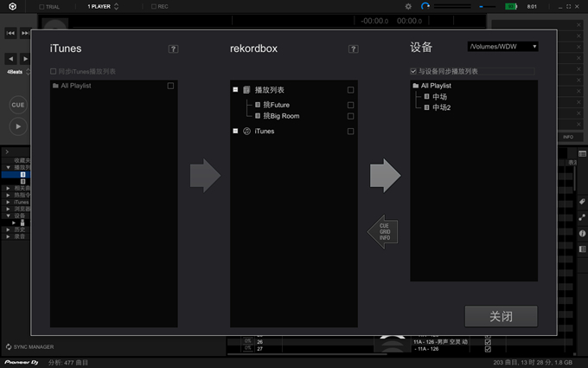Click the info icon on right sidebar

tap(582, 234)
